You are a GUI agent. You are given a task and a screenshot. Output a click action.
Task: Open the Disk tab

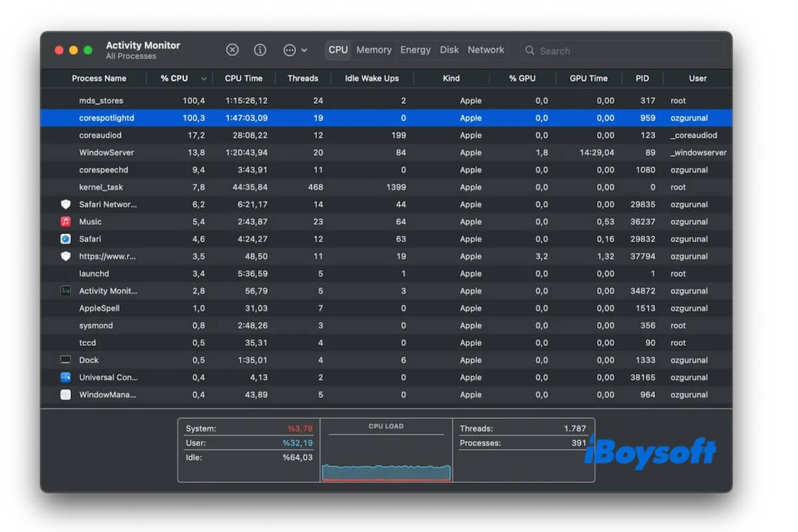click(x=450, y=50)
